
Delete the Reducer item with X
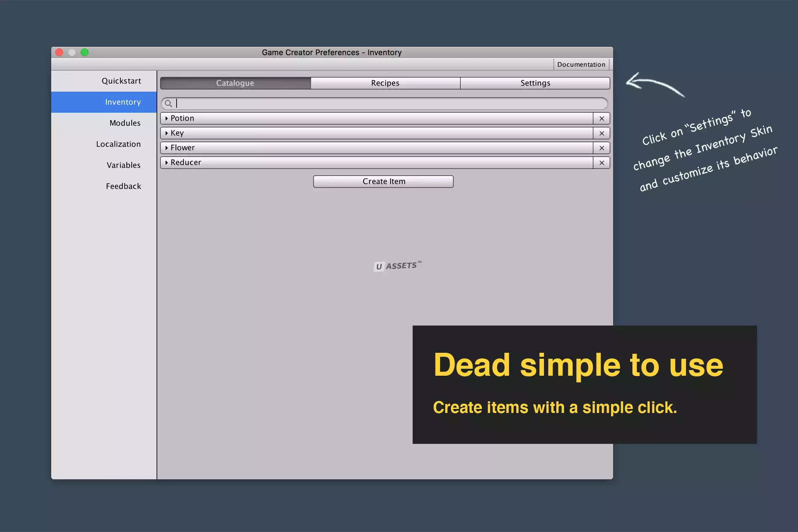pos(601,163)
